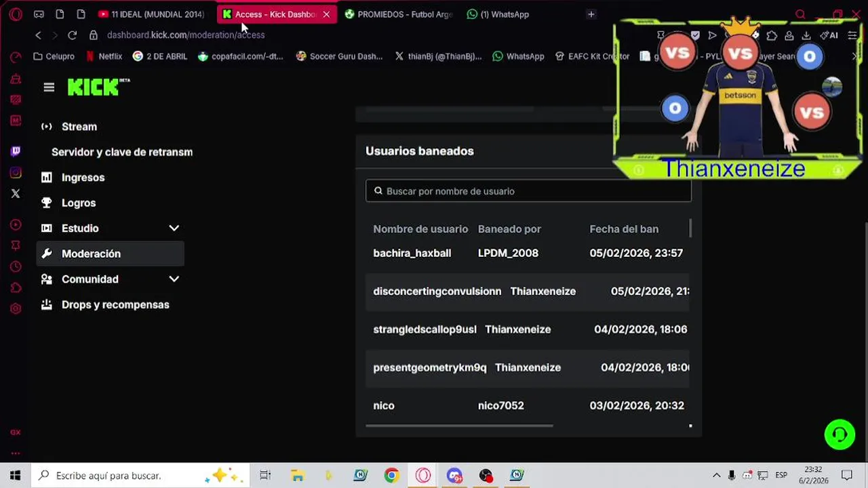
Task: Select banned user presentgeometrykm9q
Action: pyautogui.click(x=429, y=367)
